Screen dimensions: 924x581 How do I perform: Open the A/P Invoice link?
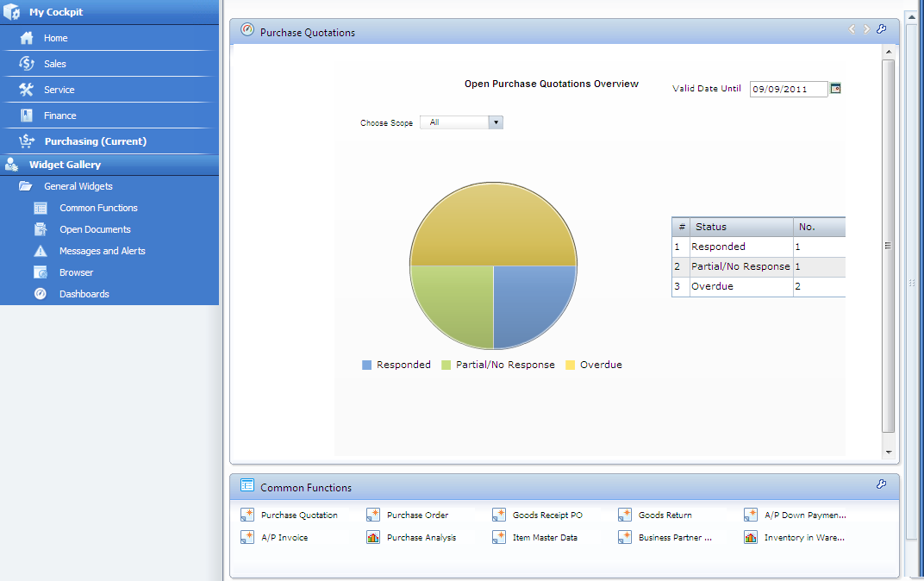[x=284, y=537]
